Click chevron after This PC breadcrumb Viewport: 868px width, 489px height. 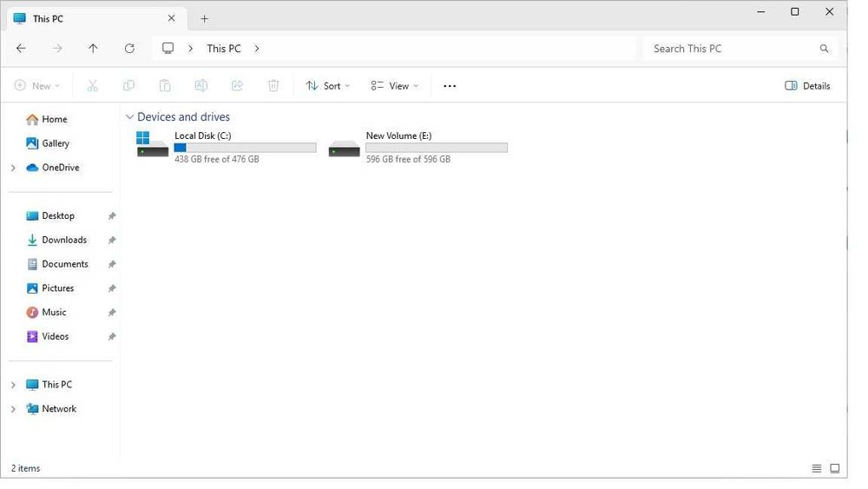point(257,48)
